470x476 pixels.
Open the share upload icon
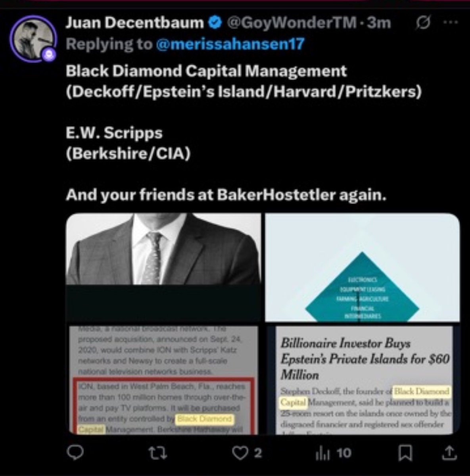click(449, 452)
